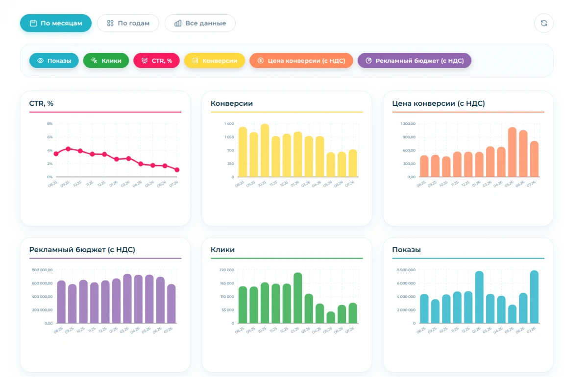Click the 08.25 bar in the Конверсии chart

tap(243, 152)
